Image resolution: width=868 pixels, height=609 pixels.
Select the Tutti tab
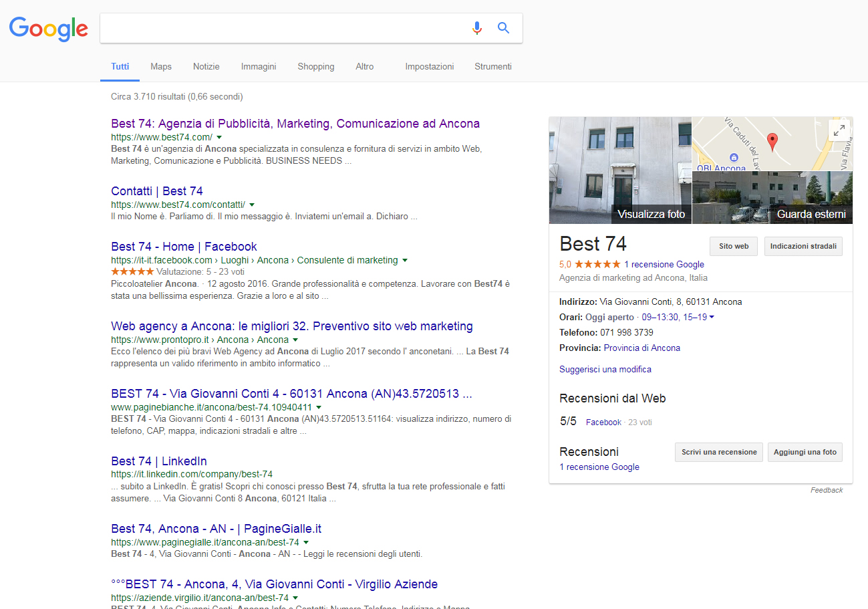tap(120, 66)
